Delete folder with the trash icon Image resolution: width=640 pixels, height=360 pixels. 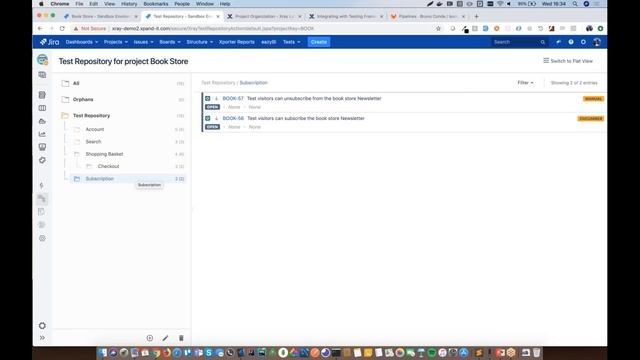pyautogui.click(x=181, y=338)
